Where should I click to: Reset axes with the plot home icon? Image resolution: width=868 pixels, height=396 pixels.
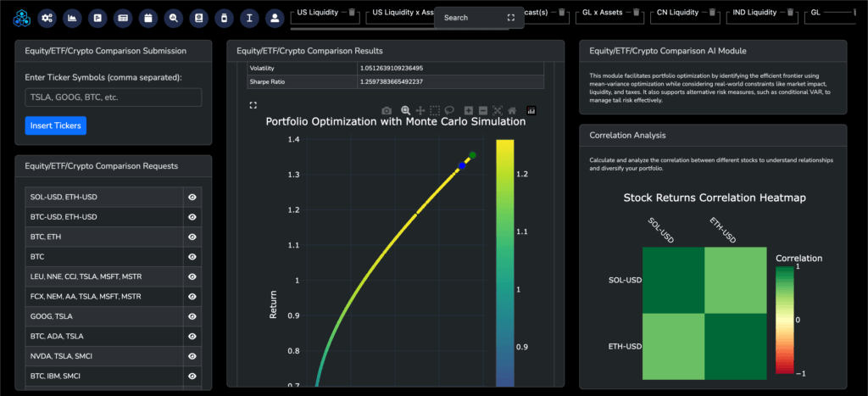(x=513, y=110)
